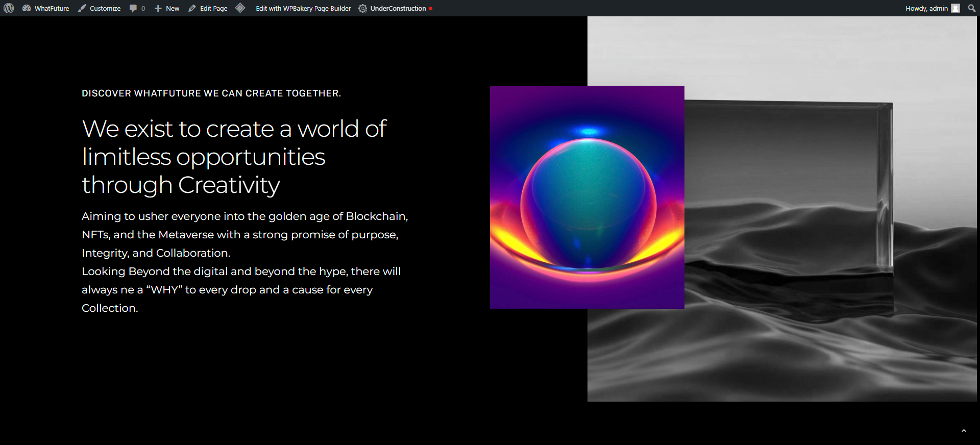Open the WhatFuture site menu

46,8
